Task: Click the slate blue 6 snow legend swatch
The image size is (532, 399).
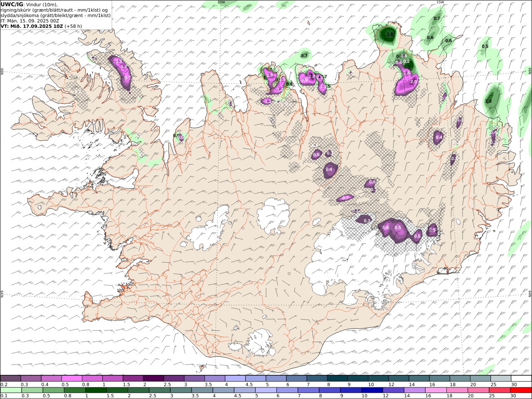Action: tap(297, 378)
